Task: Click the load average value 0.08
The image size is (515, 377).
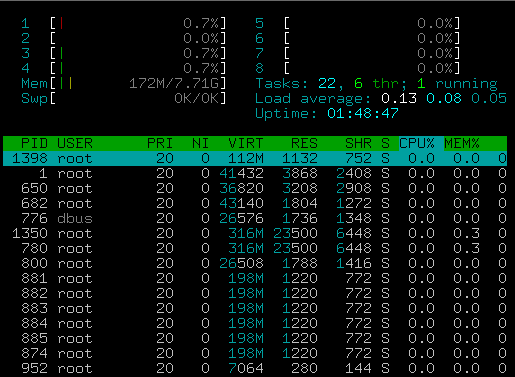Action: tap(444, 98)
